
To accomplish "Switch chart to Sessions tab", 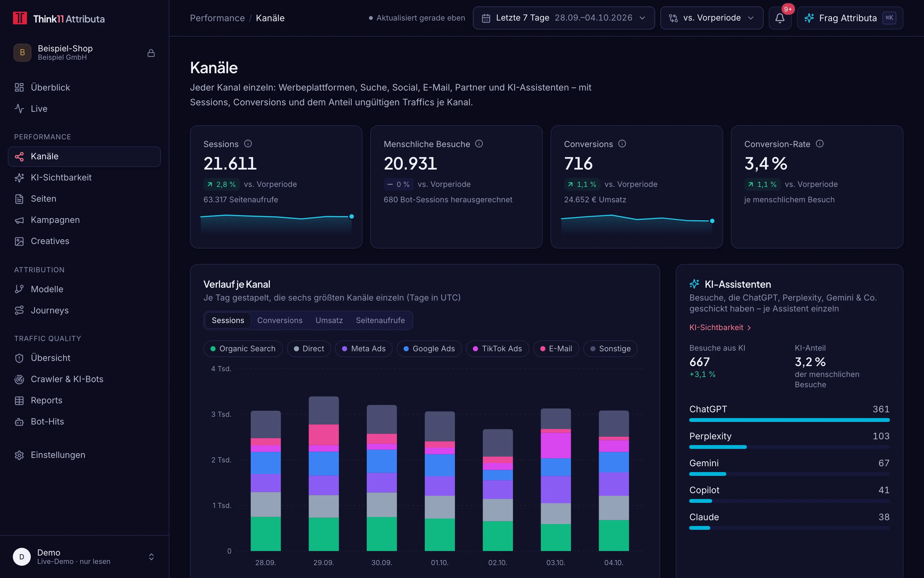I will 228,320.
